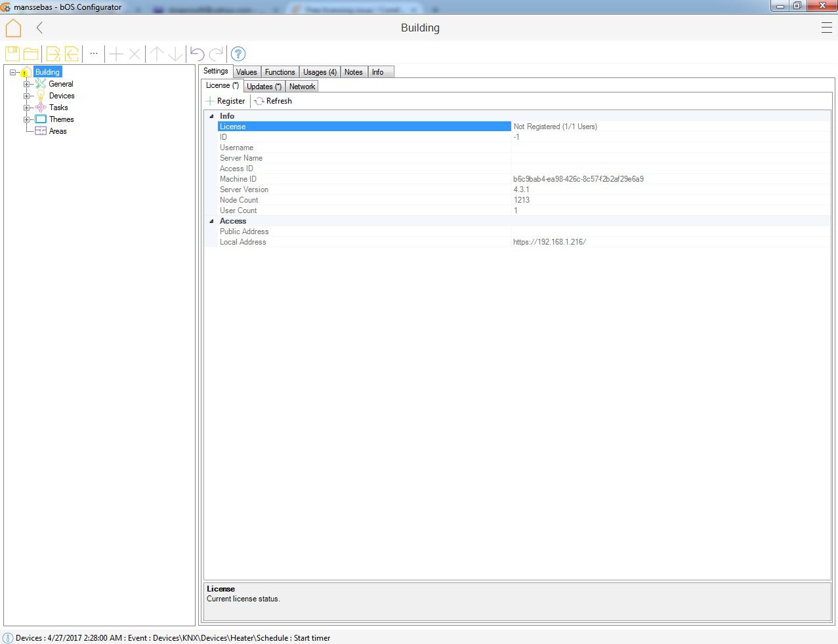Click the Register button
838x644 pixels.
226,101
